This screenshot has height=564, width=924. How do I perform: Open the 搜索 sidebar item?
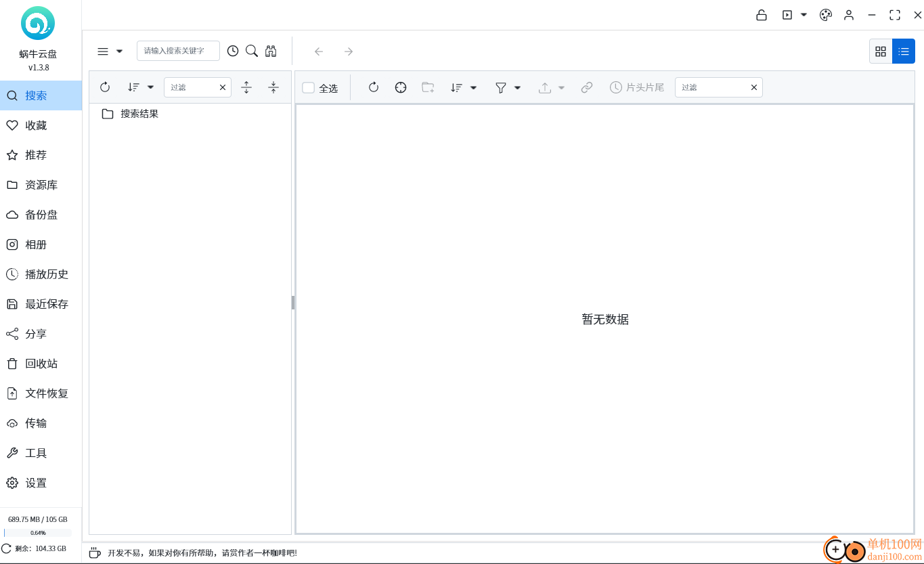tap(41, 95)
